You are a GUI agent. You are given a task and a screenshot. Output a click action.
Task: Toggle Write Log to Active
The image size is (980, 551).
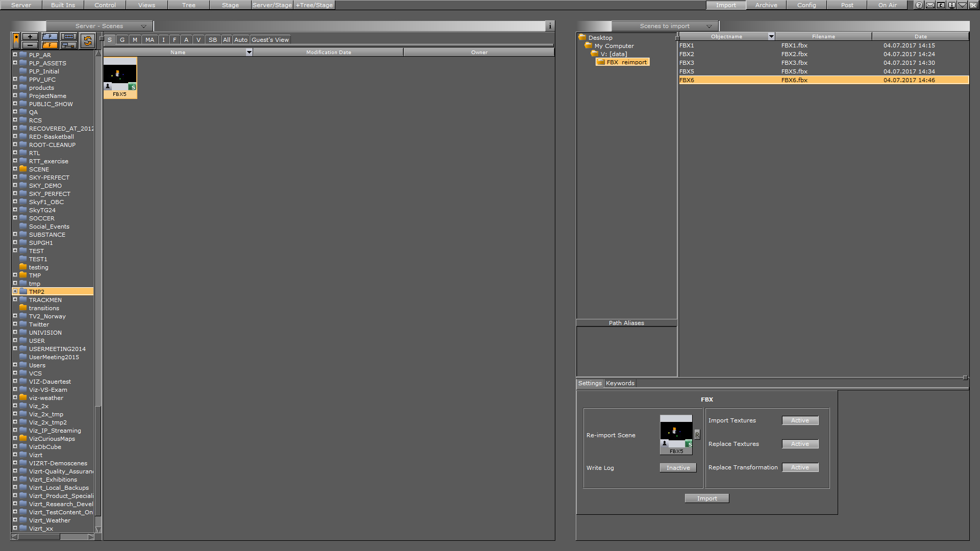click(678, 467)
